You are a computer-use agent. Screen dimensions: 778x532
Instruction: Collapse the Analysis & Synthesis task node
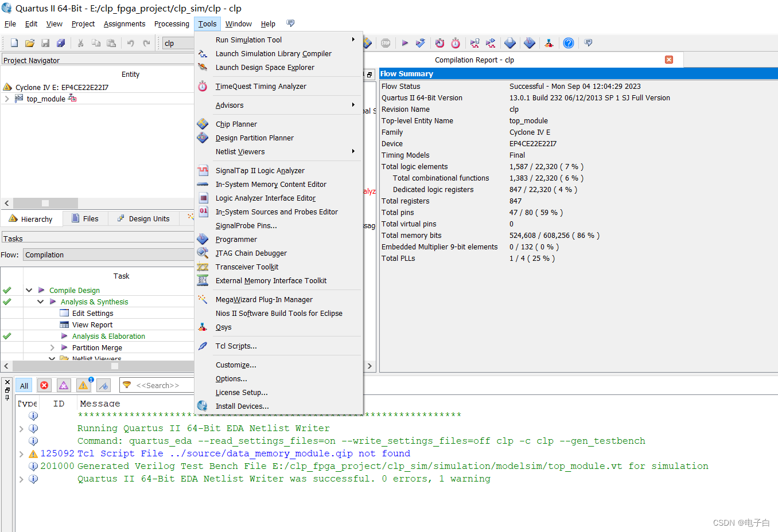pyautogui.click(x=40, y=302)
